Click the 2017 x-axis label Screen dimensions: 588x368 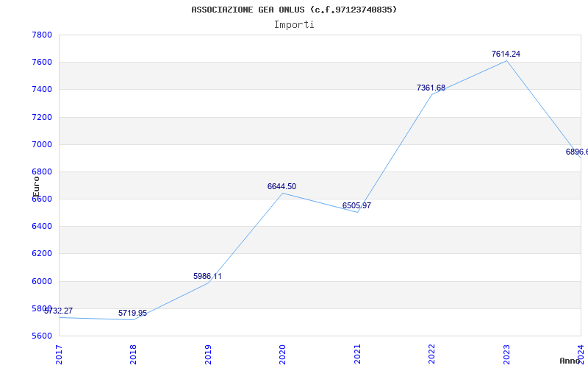(59, 355)
